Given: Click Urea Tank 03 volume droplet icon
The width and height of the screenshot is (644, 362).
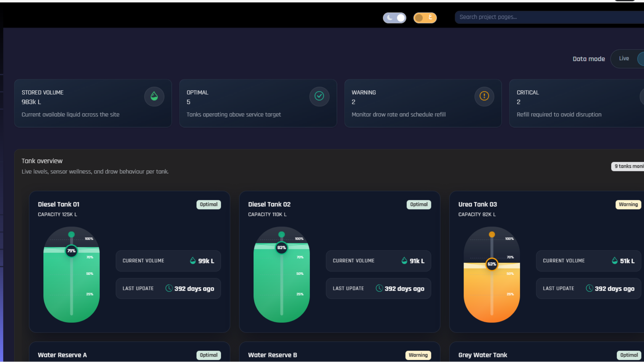Looking at the screenshot, I should click(614, 261).
